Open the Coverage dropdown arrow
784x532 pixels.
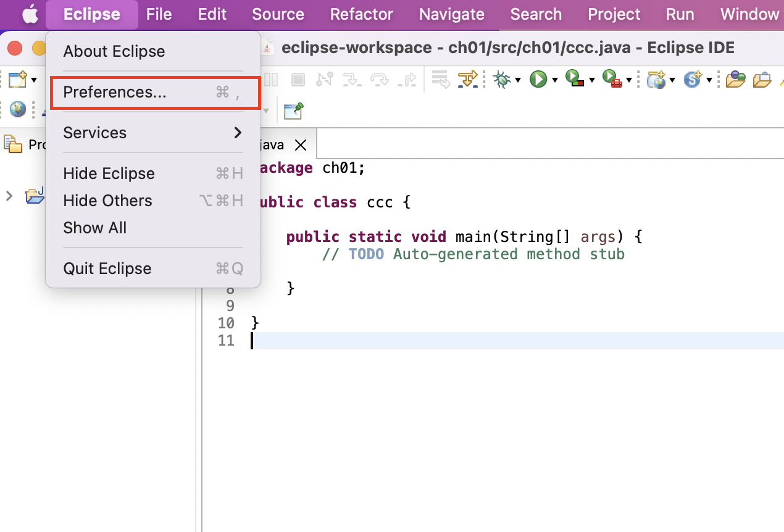[x=592, y=80]
